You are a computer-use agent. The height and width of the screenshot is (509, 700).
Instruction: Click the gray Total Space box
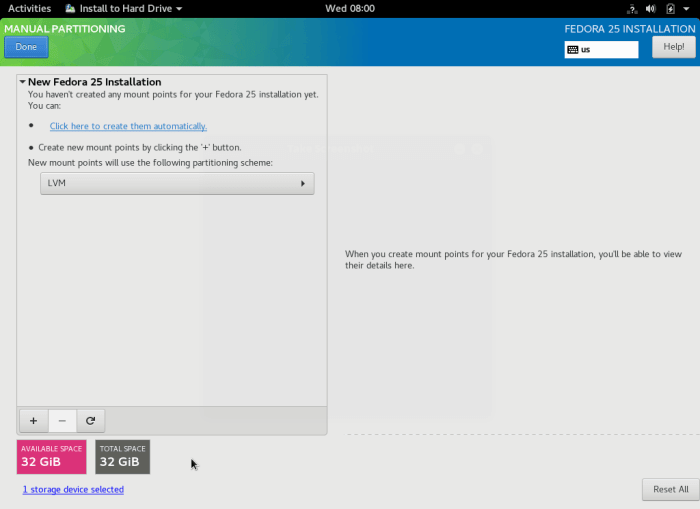click(122, 457)
